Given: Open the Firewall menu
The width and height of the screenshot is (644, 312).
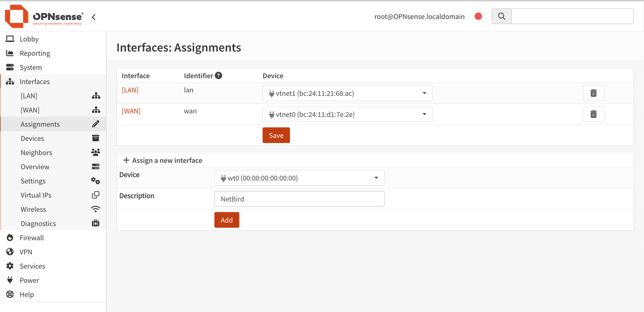Looking at the screenshot, I should [x=31, y=237].
